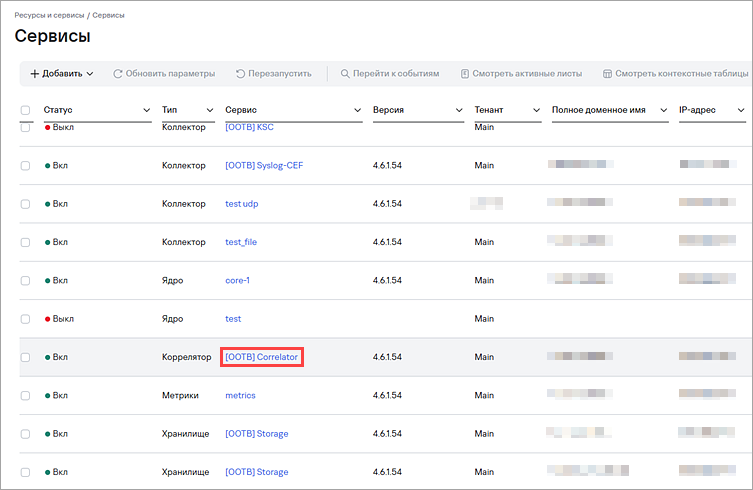Click Main tenant in Correlator row
Viewport: 753px width, 490px height.
[x=484, y=357]
